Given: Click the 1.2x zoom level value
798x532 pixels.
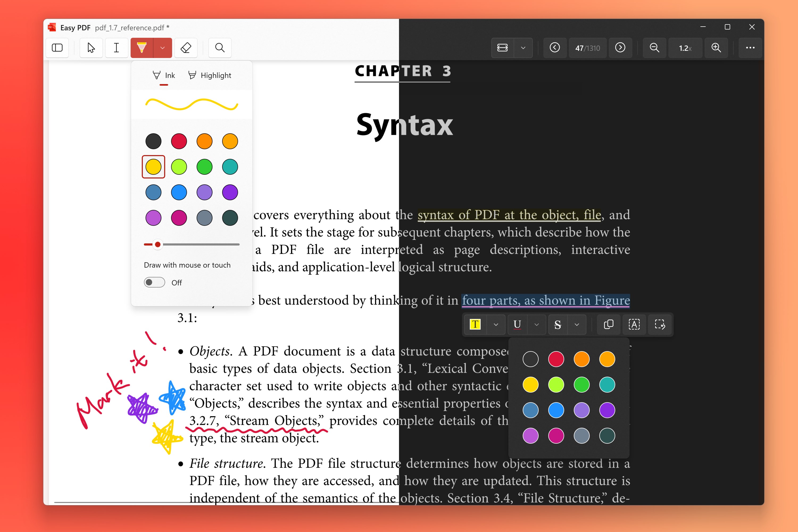Looking at the screenshot, I should point(685,48).
